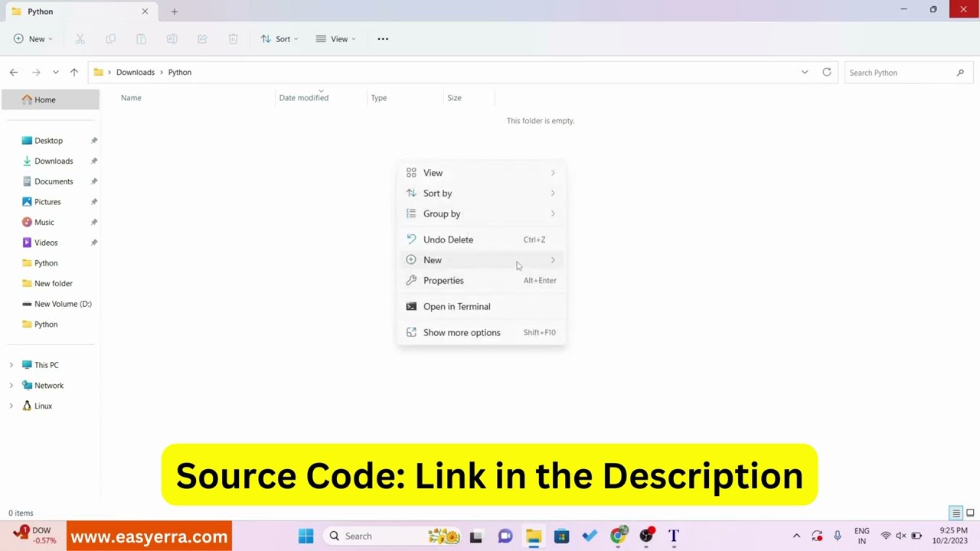Switch to large thumbnails view icon
Screen dimensions: 980x551
[x=970, y=513]
